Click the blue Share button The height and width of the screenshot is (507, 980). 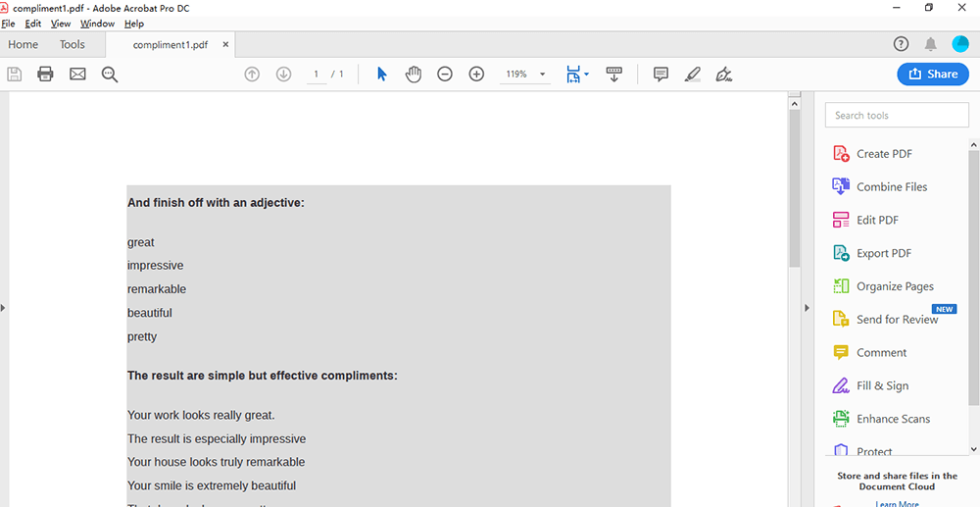click(933, 75)
